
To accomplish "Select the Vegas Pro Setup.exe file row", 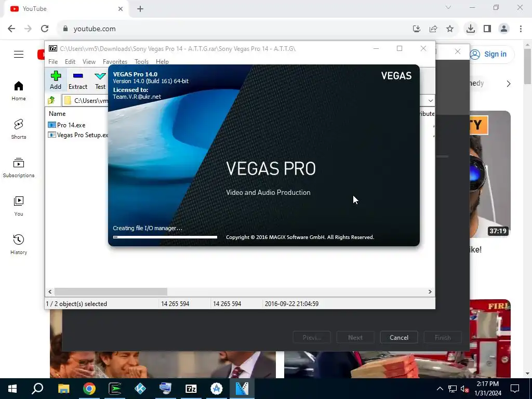I will [x=78, y=135].
